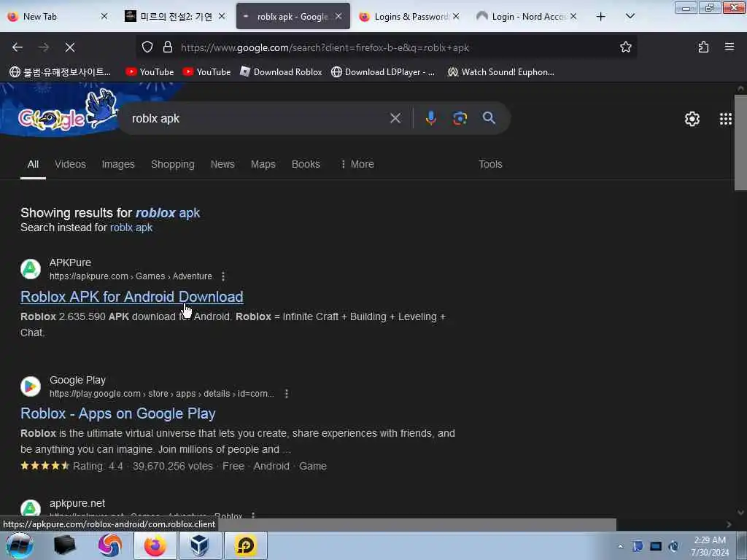The image size is (747, 560).
Task: Open the Watch Sound! Euphonium bookmark
Action: coord(500,72)
